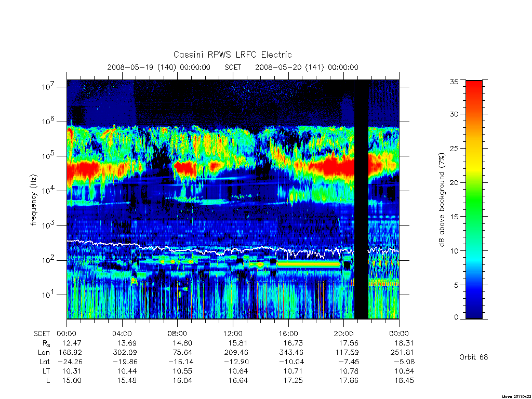Click the 10^5 frequency tick label
Viewport: 532px width, 399px height.
(48, 156)
